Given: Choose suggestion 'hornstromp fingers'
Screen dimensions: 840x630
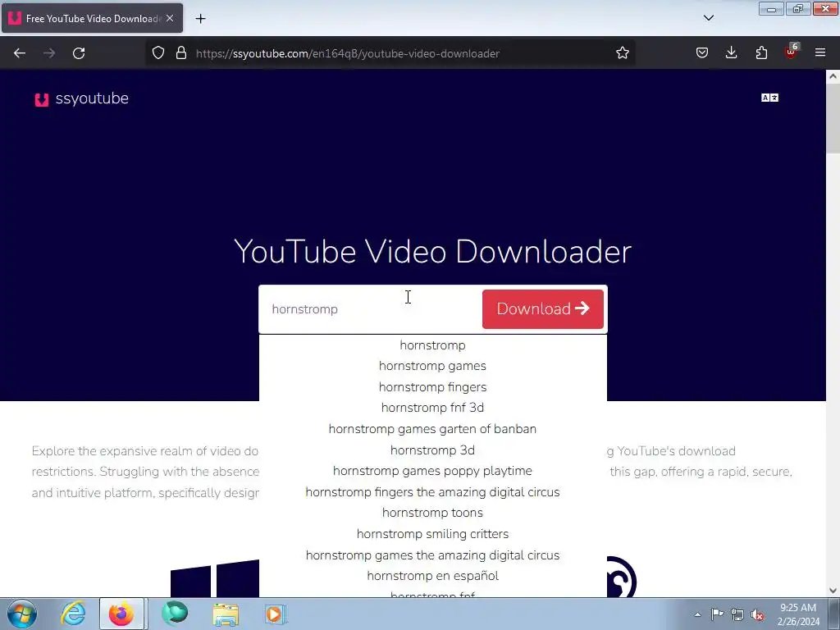Looking at the screenshot, I should [x=433, y=387].
